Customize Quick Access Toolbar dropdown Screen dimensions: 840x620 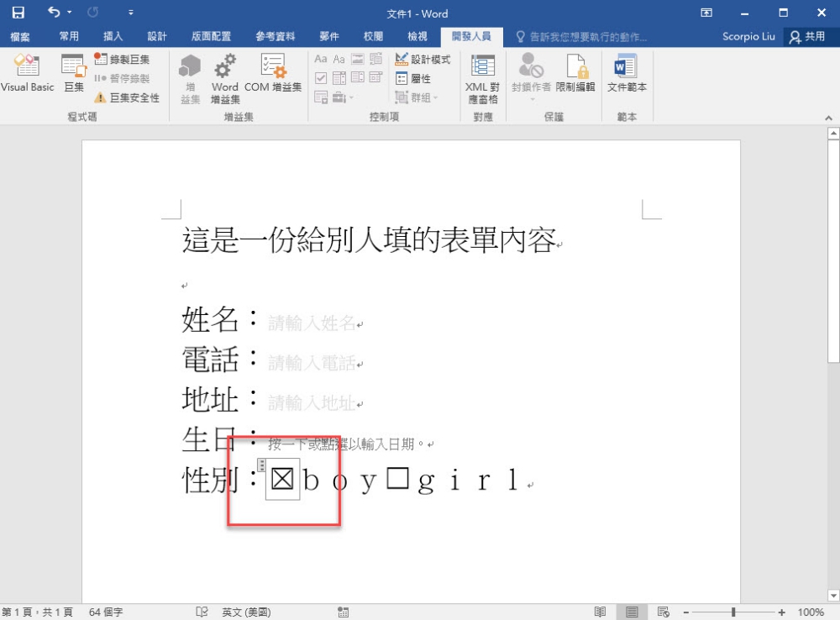click(131, 13)
